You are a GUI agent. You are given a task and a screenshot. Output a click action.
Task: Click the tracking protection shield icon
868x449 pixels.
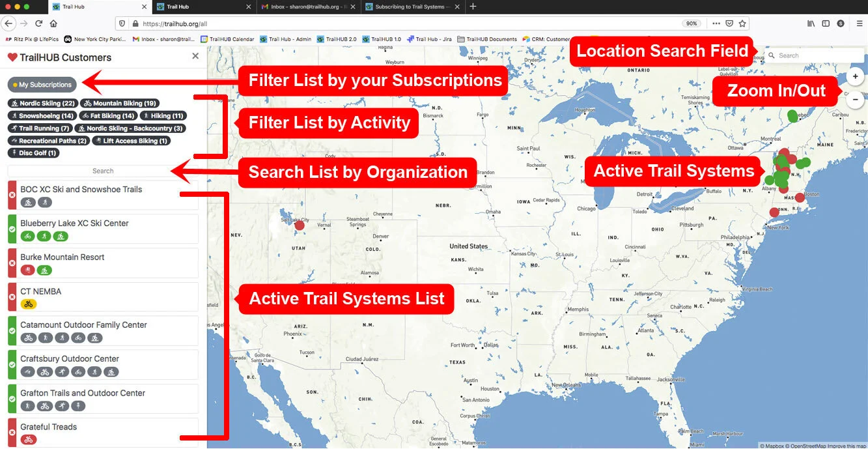tap(123, 23)
